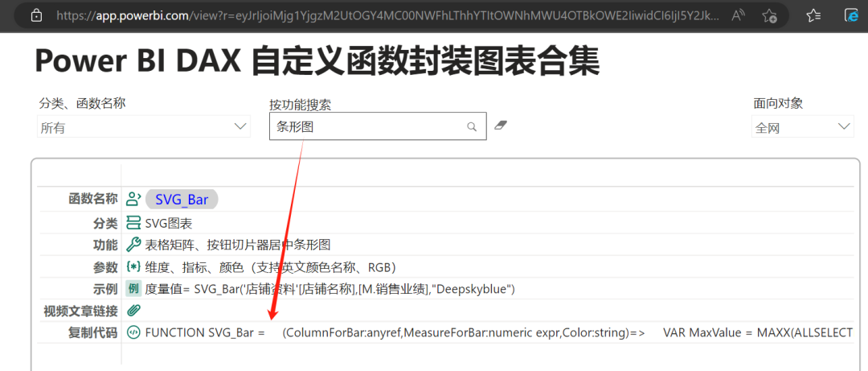Viewport: 868px width, 371px height.
Task: Click the code icon in 复制代码 row
Action: [133, 332]
